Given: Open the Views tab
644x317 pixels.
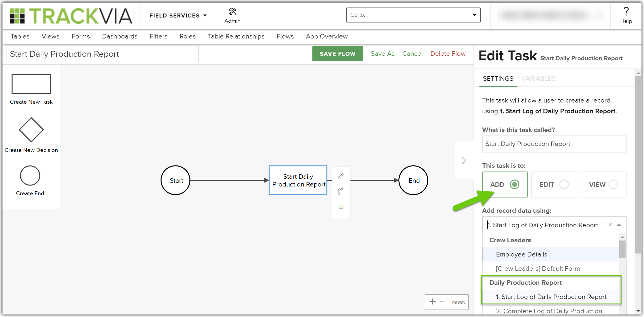Looking at the screenshot, I should coord(50,36).
